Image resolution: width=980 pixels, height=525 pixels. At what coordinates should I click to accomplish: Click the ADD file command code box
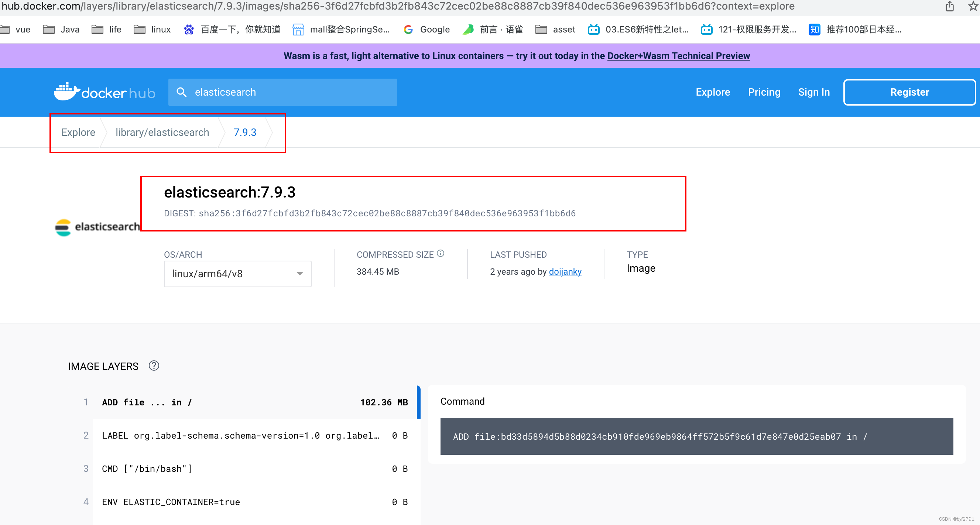tap(696, 436)
